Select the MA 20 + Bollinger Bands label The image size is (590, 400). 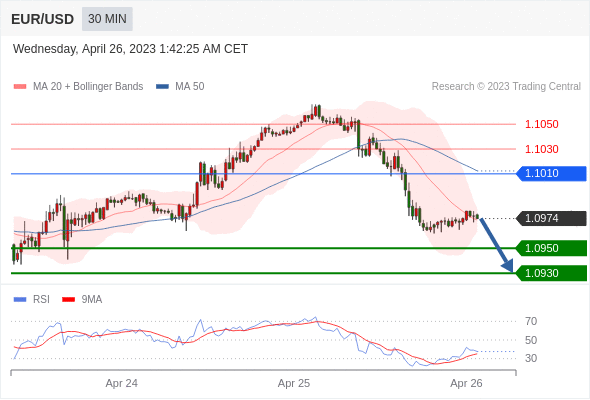(88, 87)
